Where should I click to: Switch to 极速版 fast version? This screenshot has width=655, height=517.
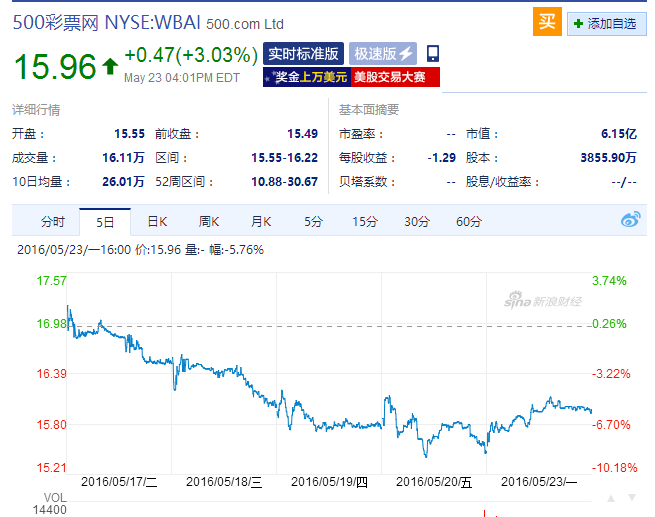click(383, 53)
